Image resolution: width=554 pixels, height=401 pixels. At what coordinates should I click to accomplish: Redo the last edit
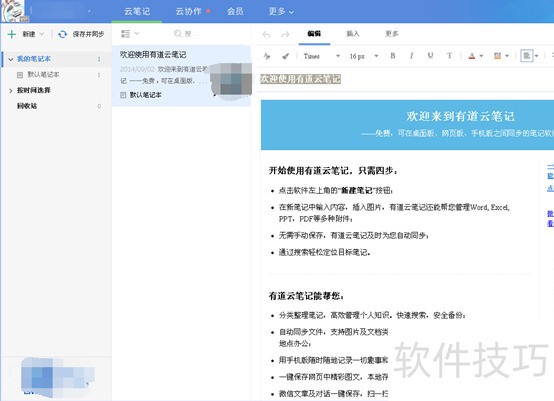click(x=285, y=34)
